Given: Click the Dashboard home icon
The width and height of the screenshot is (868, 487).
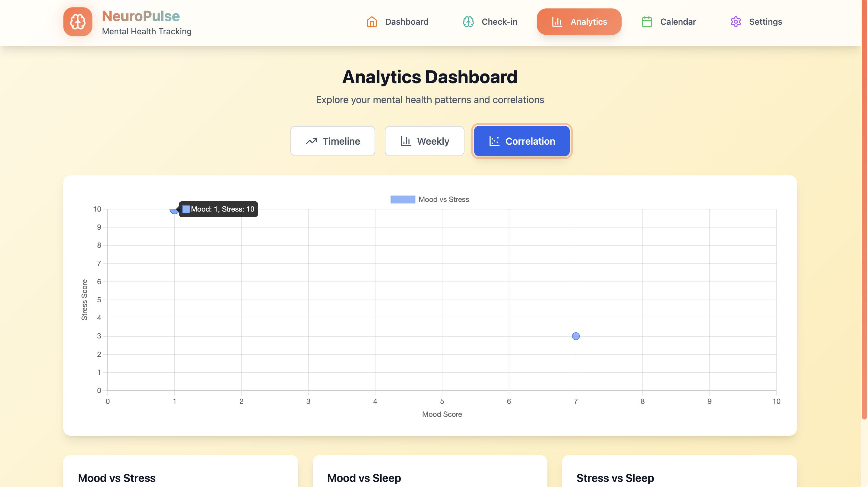Looking at the screenshot, I should (x=372, y=22).
